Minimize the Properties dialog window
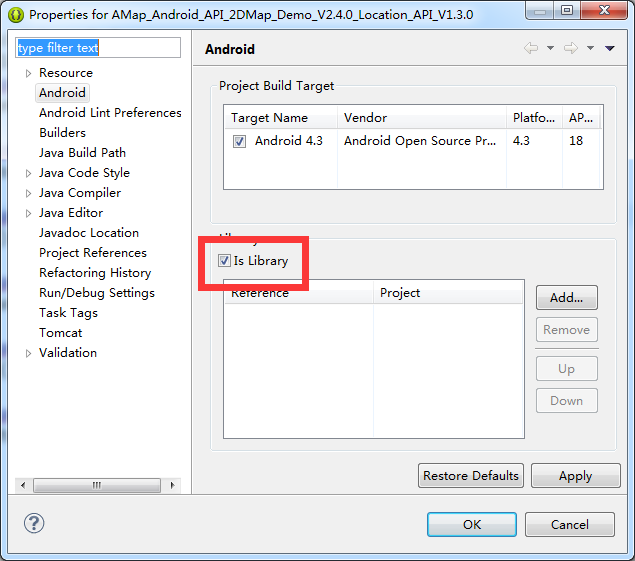635x561 pixels. tap(539, 10)
